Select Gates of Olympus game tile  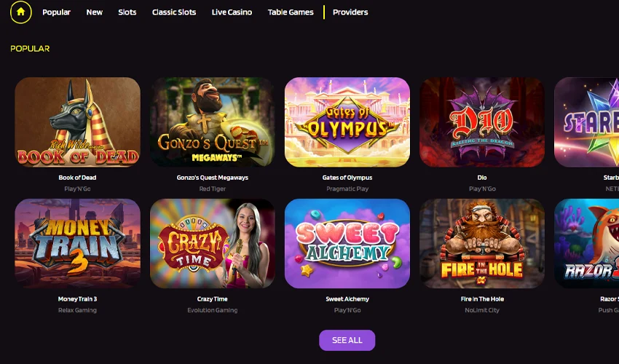pos(347,122)
